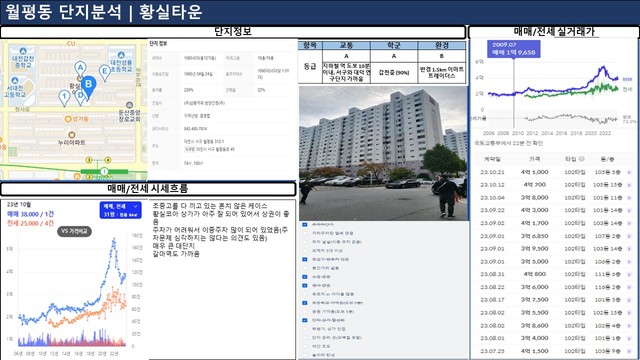This screenshot has width=640, height=360.
Task: Click the blue 매매 legend label on chart
Action: pos(627,79)
